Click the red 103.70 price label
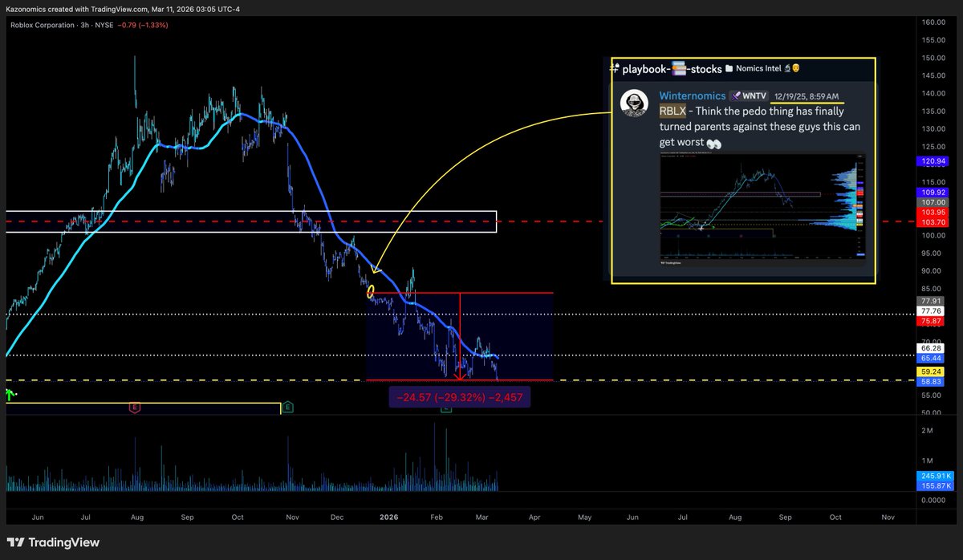Image resolution: width=963 pixels, height=560 pixels. 932,221
